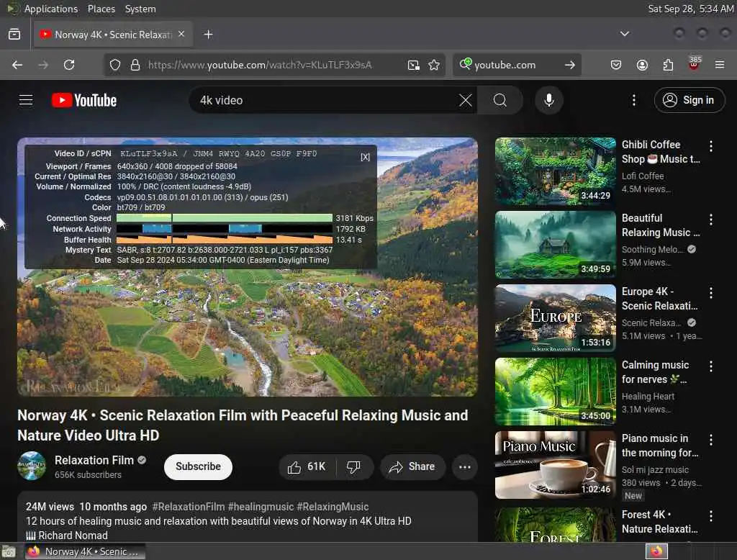This screenshot has width=737, height=560.
Task: Click the Norway 4K taskbar window button
Action: (85, 551)
